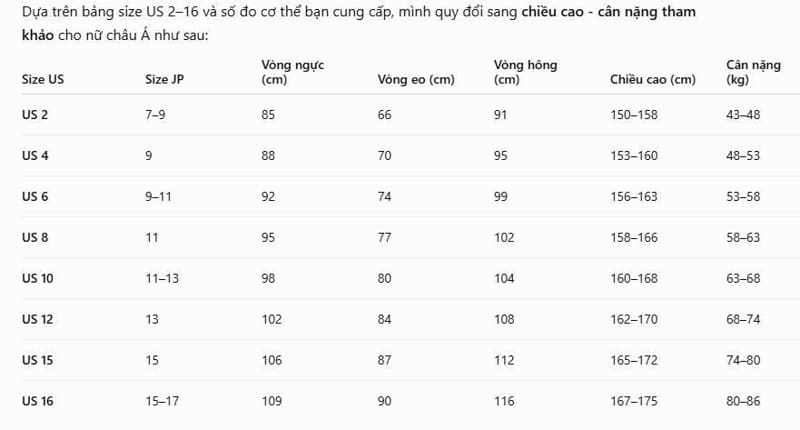Select the US 4 row label
The width and height of the screenshot is (800, 430).
tap(35, 156)
